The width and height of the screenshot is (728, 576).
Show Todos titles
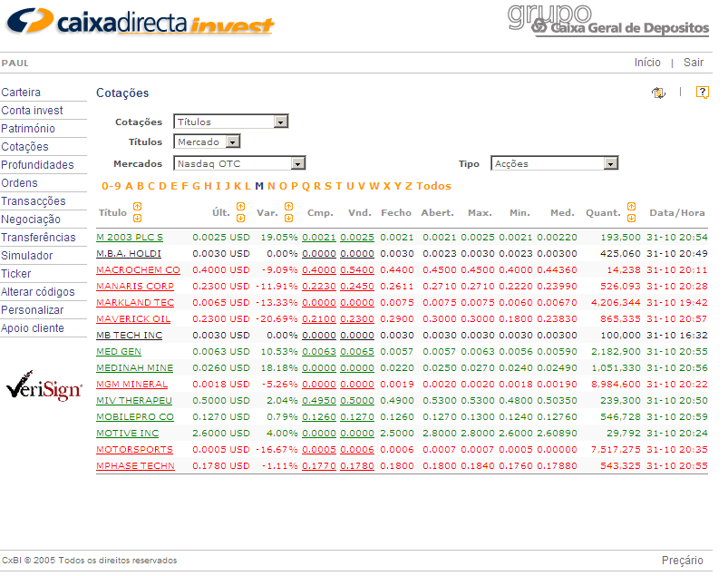(433, 186)
